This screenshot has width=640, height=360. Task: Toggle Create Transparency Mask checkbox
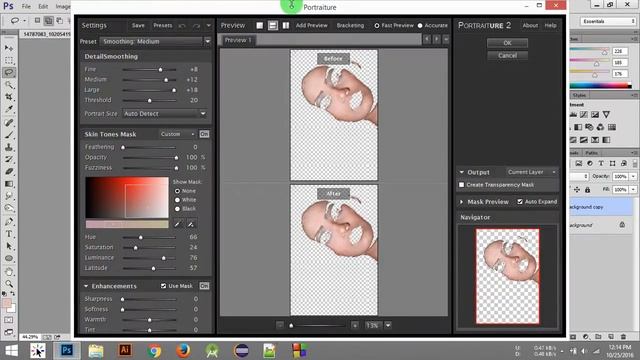tap(462, 185)
